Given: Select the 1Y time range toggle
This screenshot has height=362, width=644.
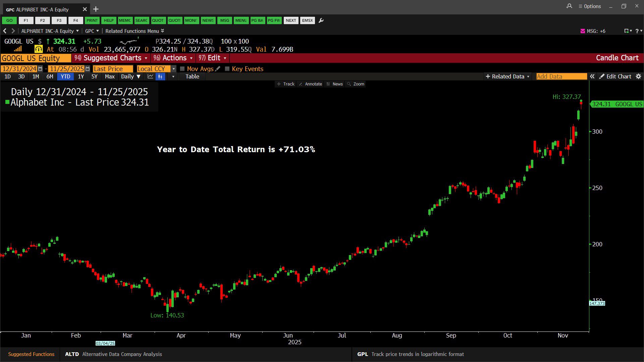Looking at the screenshot, I should point(81,76).
